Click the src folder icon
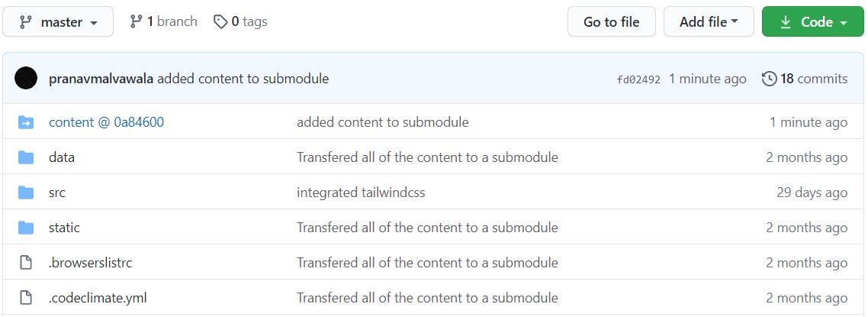This screenshot has height=317, width=868. point(26,192)
